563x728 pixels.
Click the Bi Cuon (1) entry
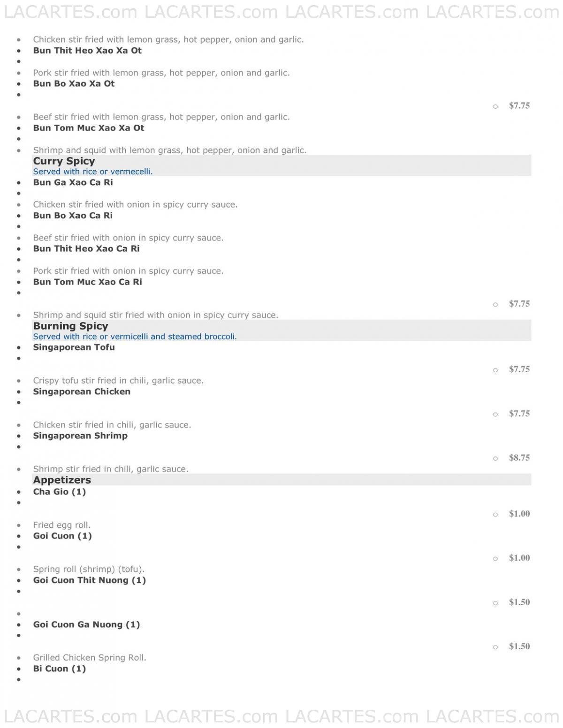[x=60, y=668]
